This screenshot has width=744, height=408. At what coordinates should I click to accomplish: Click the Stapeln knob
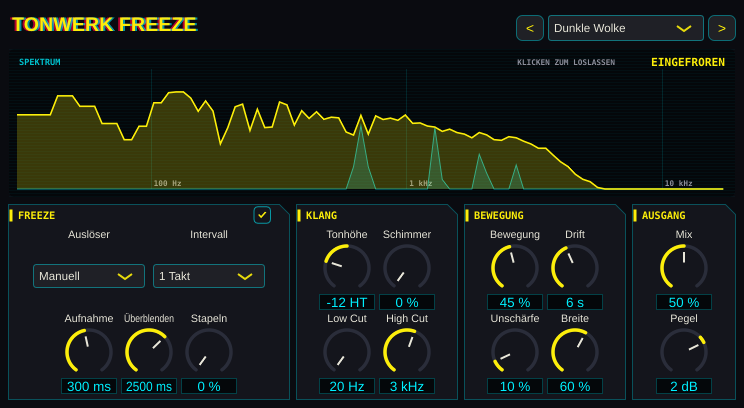(x=209, y=352)
